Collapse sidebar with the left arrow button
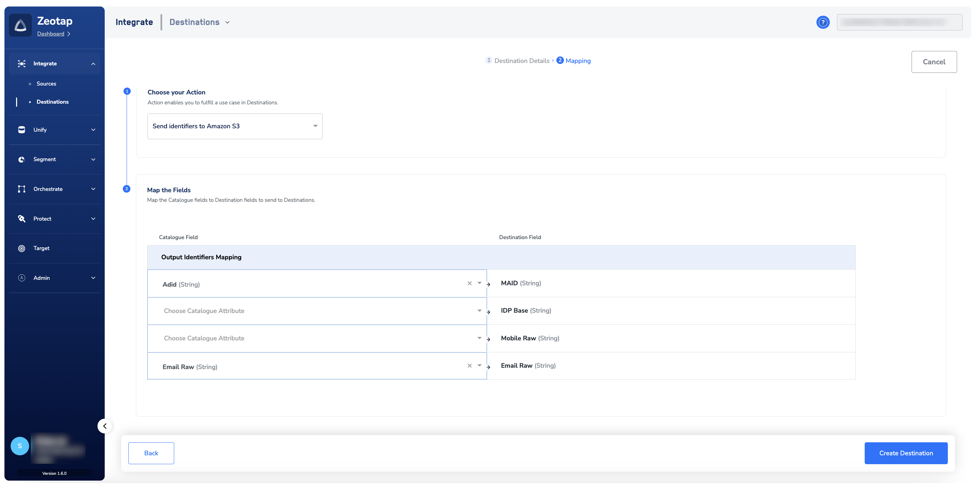Screen dimensions: 980x483 [105, 426]
